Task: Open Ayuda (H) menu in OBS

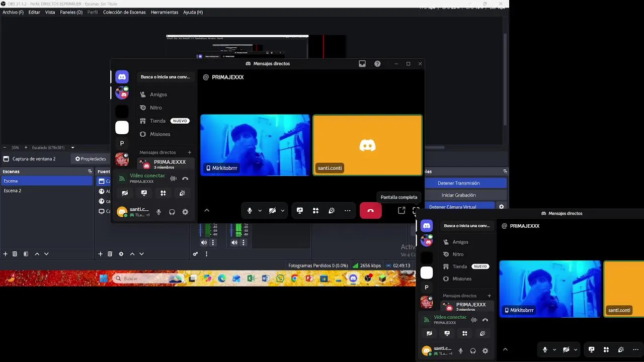Action: tap(193, 12)
